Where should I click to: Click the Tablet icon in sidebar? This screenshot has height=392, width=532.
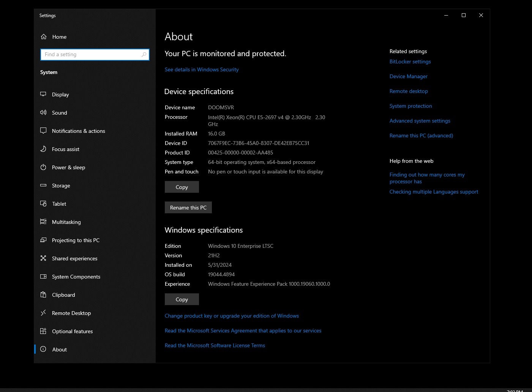[43, 203]
